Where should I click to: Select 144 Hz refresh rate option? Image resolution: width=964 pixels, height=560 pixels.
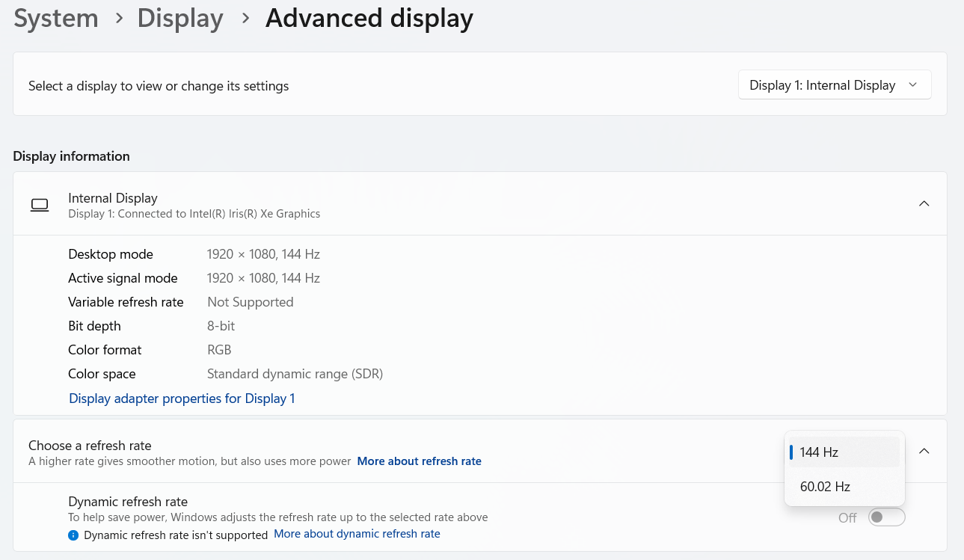[x=844, y=452]
